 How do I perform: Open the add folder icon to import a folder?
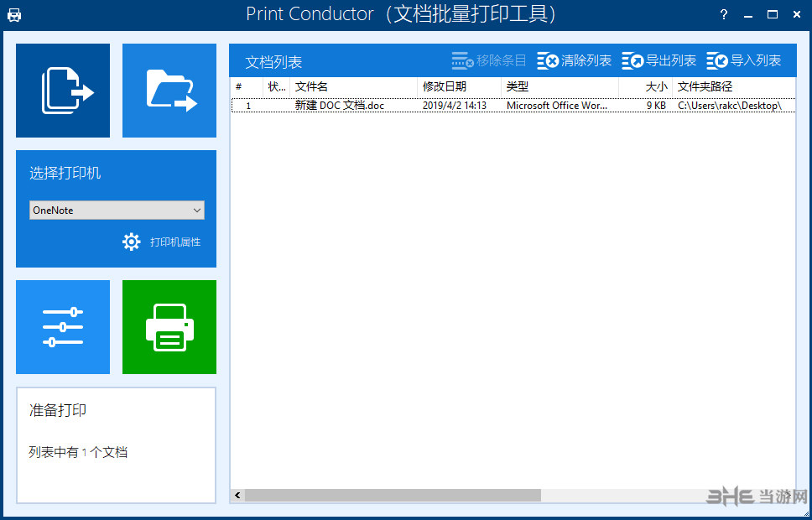(x=169, y=90)
